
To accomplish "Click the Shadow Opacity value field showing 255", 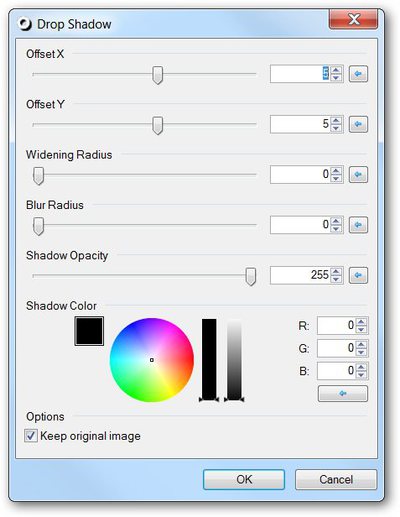I will coord(300,275).
